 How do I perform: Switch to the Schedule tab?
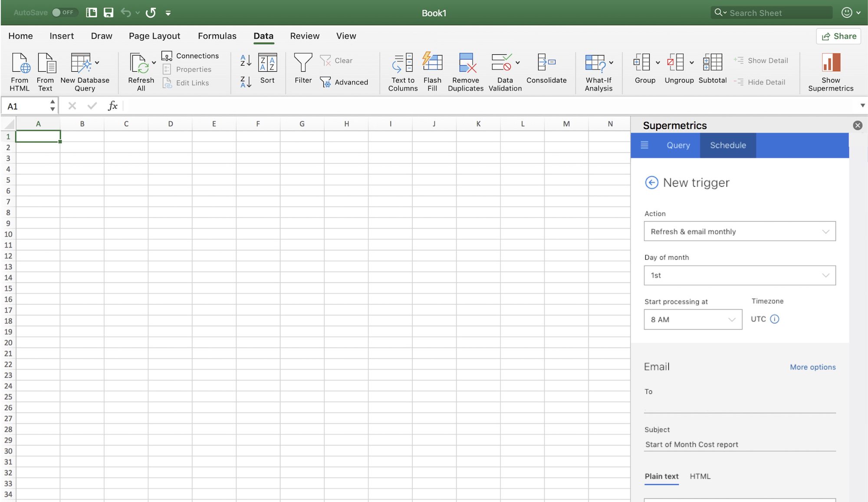pos(728,145)
